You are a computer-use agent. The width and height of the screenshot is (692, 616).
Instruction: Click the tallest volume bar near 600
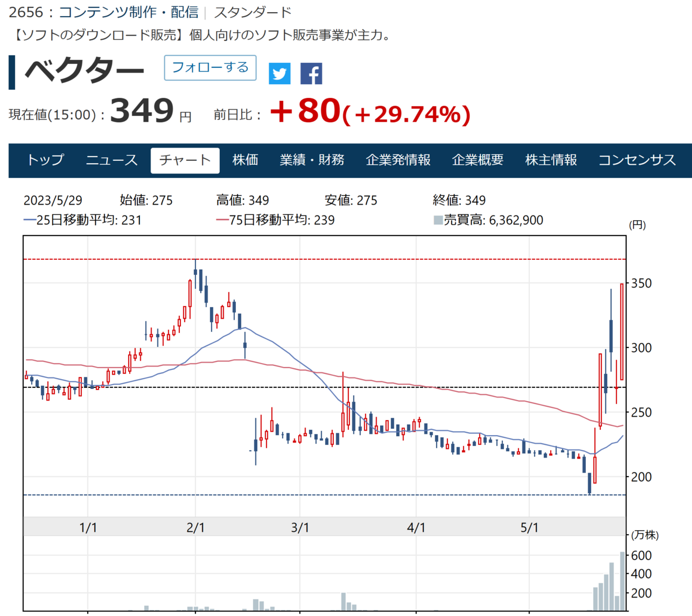tap(623, 581)
